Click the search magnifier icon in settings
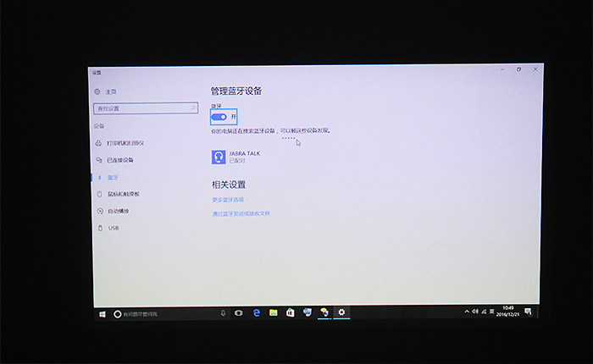593x364 pixels. [x=193, y=108]
